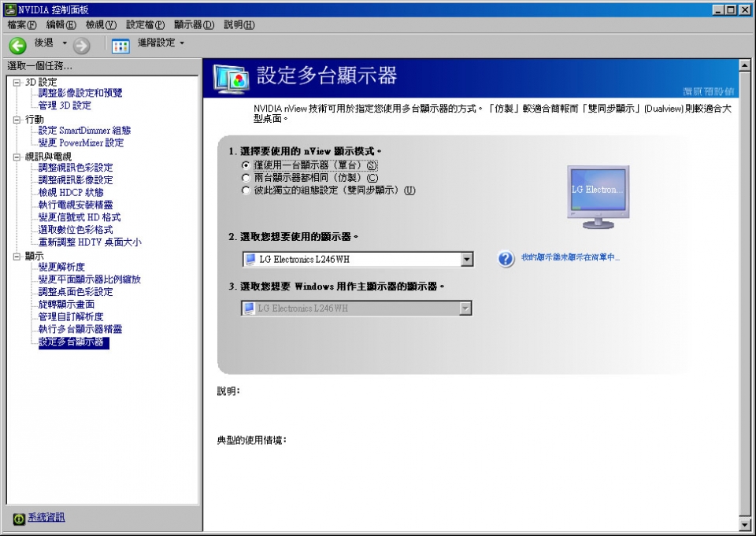Image resolution: width=756 pixels, height=536 pixels.
Task: Open 設定 SmartDimmer 組態 task
Action: coord(84,131)
